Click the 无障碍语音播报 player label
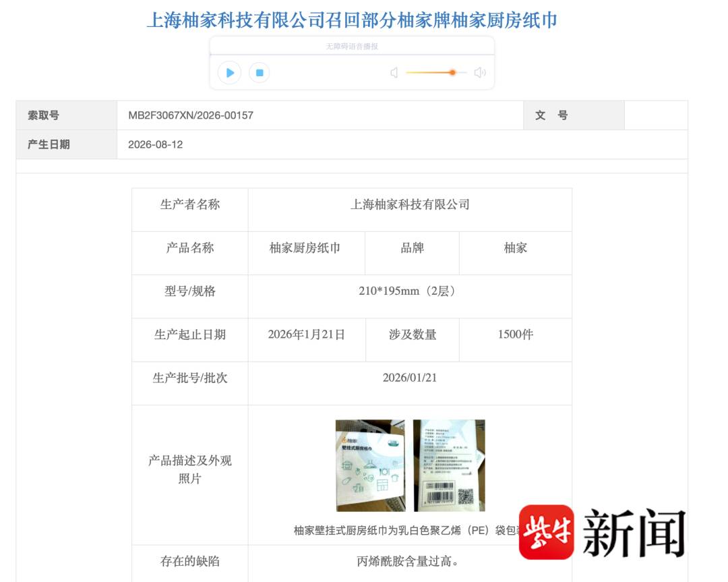This screenshot has height=582, width=728. tap(352, 47)
